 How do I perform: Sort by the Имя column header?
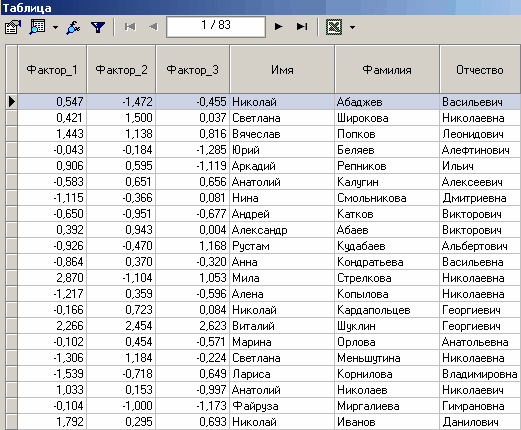coord(282,69)
